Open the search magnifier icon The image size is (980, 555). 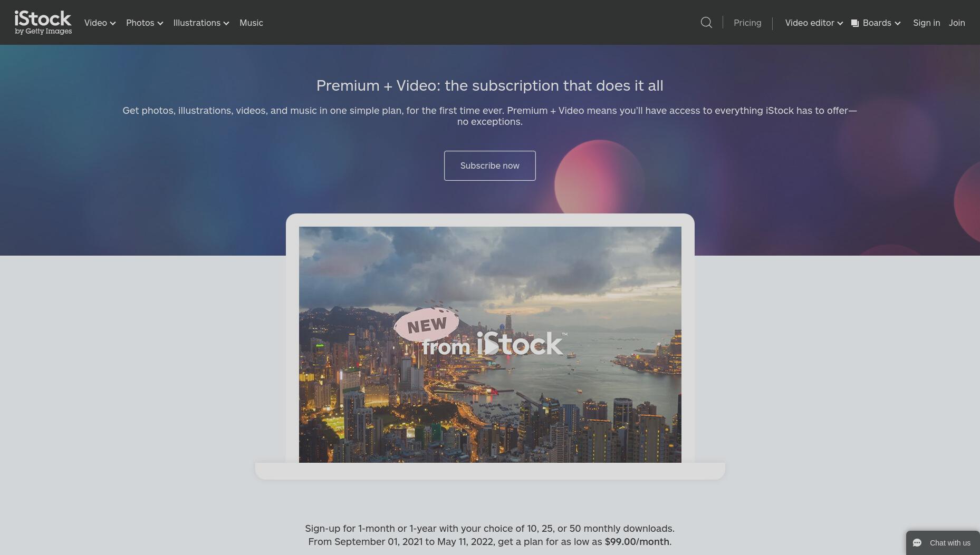(x=706, y=23)
